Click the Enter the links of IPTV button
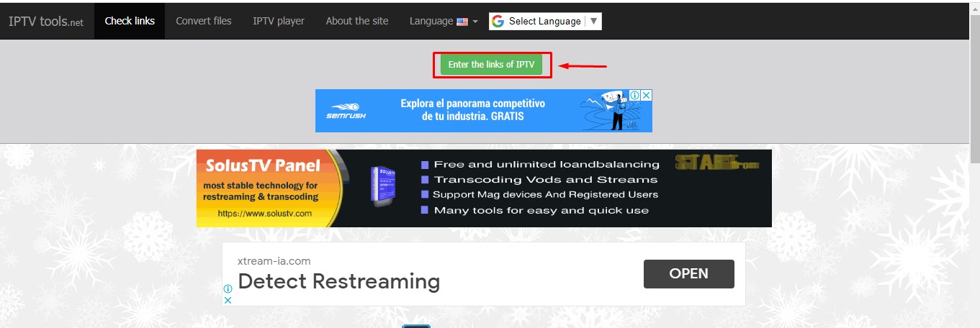 (x=492, y=64)
